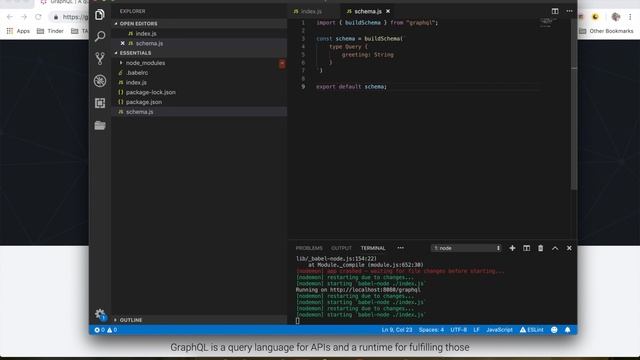The height and width of the screenshot is (360, 640).
Task: Split the editor to the right
Action: coord(555,11)
